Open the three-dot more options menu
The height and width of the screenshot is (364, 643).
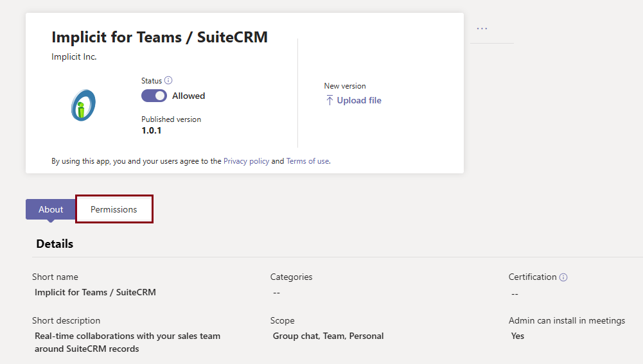click(482, 29)
